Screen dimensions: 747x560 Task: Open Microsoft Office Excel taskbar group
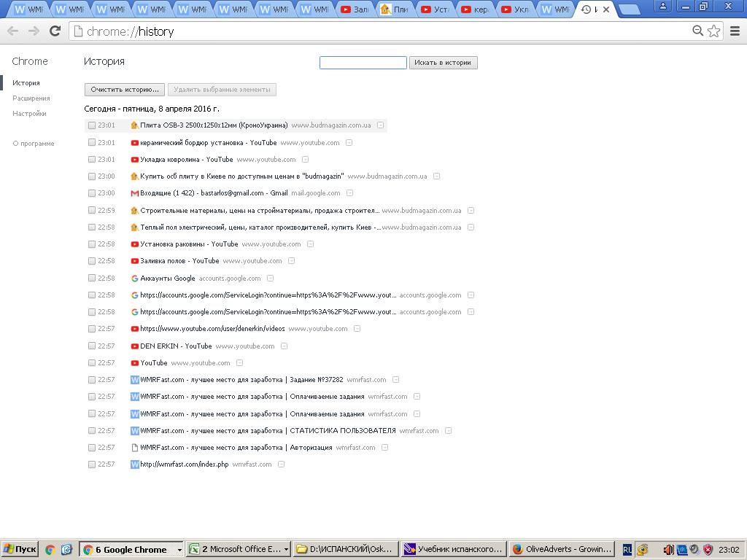click(x=238, y=550)
